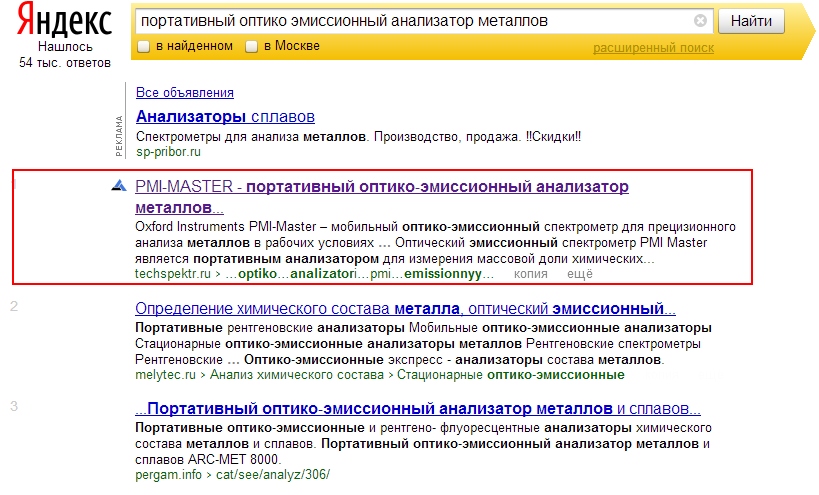Open 'Анализ химического состава' breadcrumb link
Viewport: 819px width, 495px height.
pos(296,375)
